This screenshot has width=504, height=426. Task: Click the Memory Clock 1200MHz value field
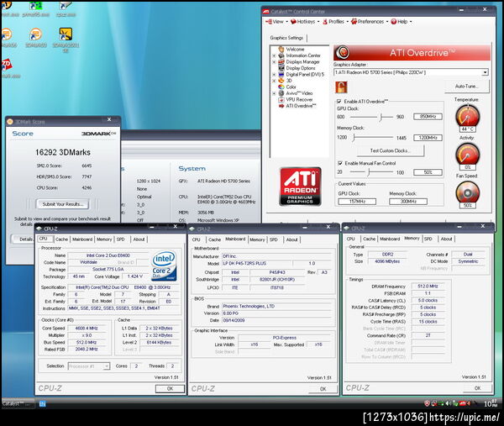tap(428, 138)
